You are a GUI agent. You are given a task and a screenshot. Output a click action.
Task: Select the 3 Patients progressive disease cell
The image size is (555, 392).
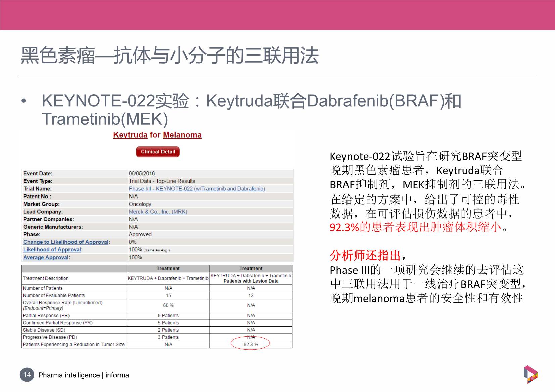(168, 337)
